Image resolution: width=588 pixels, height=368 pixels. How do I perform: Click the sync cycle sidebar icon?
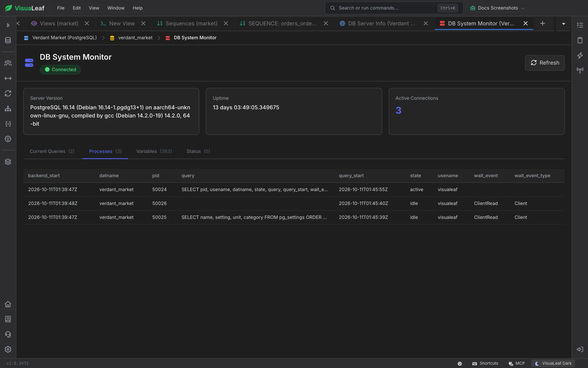pos(8,93)
